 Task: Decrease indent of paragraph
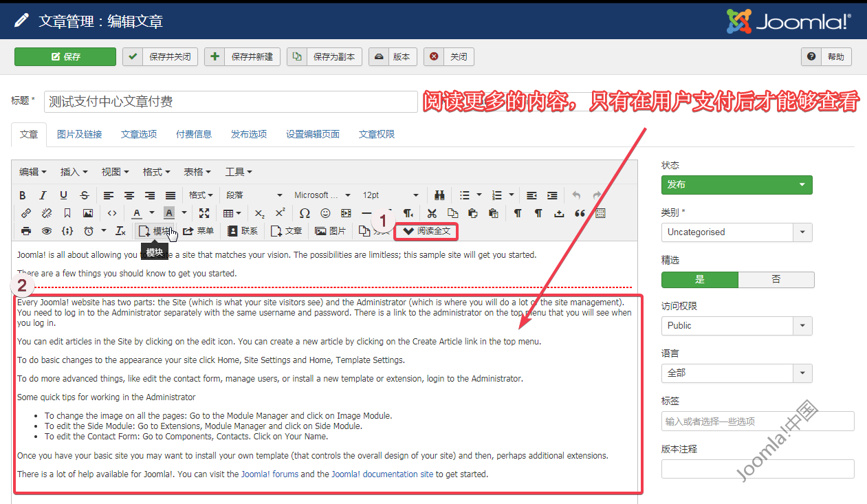pyautogui.click(x=531, y=195)
